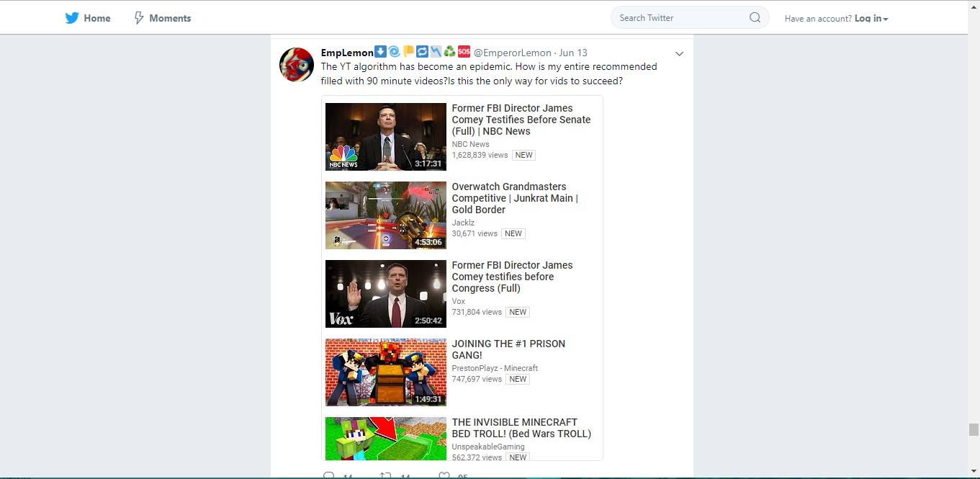The height and width of the screenshot is (479, 980).
Task: Select title 'THE INVISIBLE MINECRAFT BED TROLL!'
Action: click(x=521, y=428)
